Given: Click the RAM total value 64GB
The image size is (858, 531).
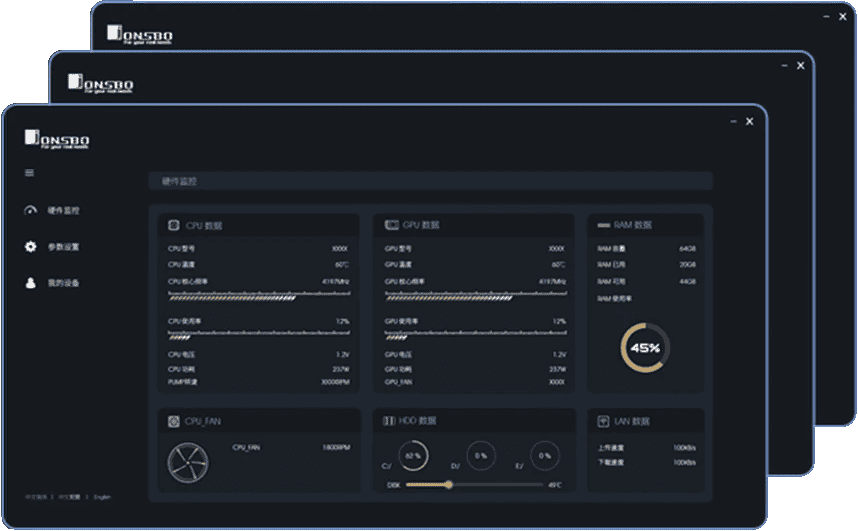Looking at the screenshot, I should click(x=687, y=249).
